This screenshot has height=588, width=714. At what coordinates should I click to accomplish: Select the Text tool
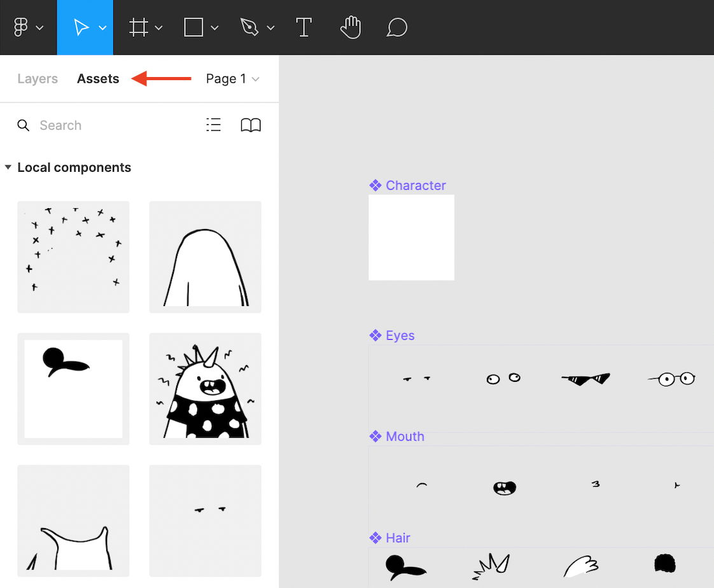pos(304,27)
